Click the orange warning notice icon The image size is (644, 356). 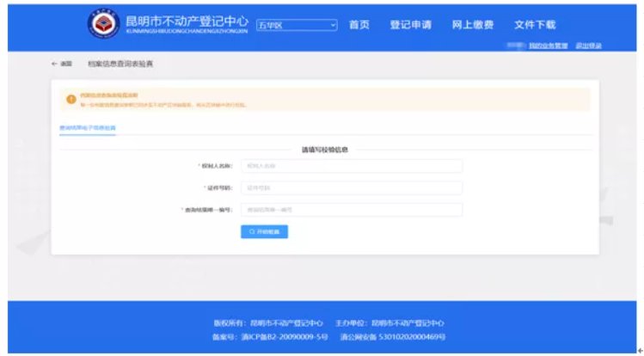pos(71,100)
